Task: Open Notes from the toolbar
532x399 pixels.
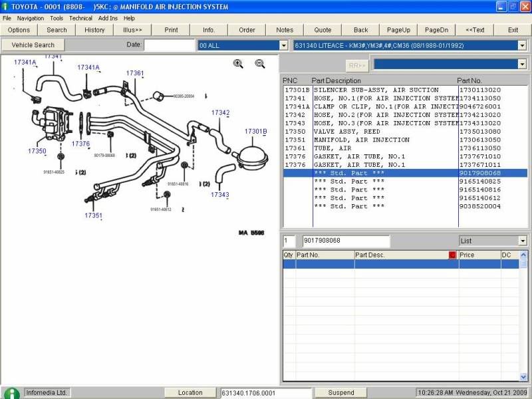Action: point(285,30)
